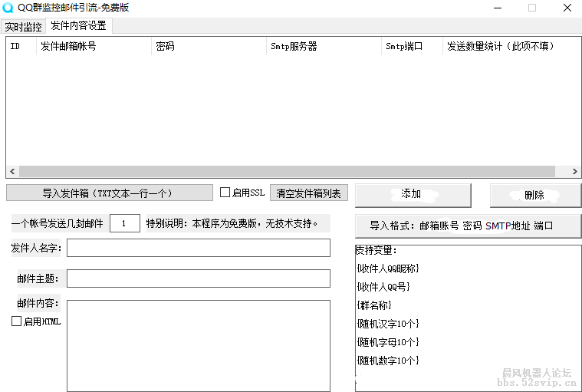Click the {收件人QQ号} variable text
The width and height of the screenshot is (582, 392).
coord(383,287)
